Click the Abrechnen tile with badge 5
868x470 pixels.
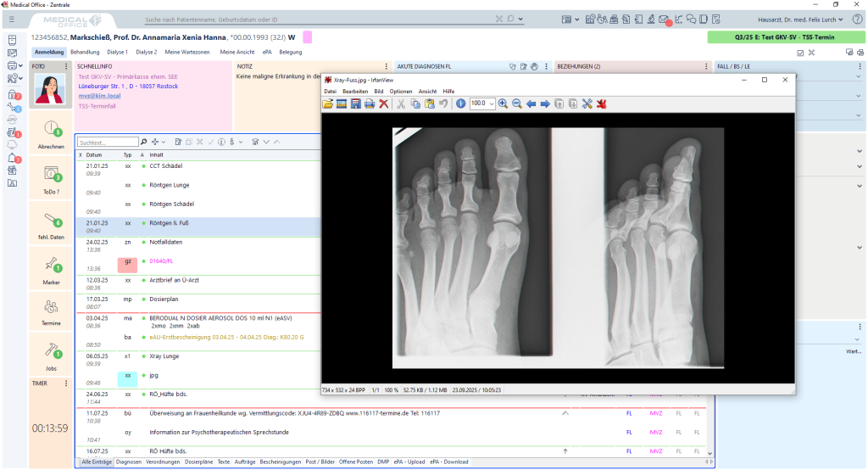pyautogui.click(x=51, y=133)
